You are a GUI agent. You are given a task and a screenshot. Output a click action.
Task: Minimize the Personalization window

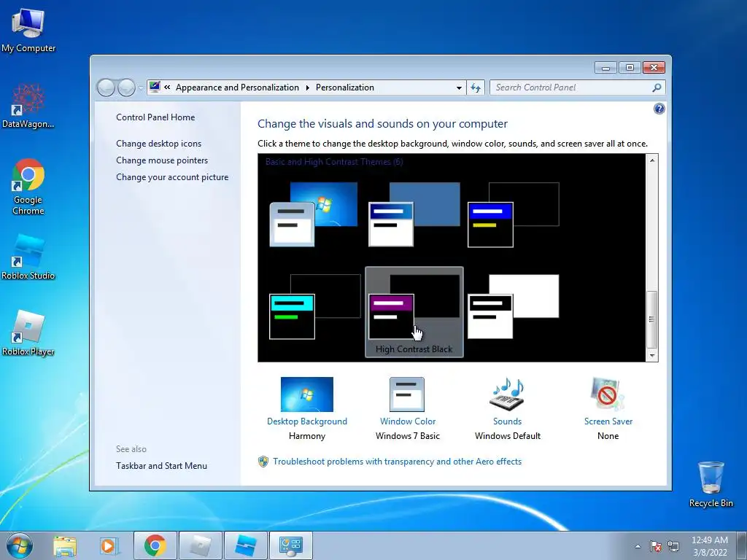coord(605,68)
